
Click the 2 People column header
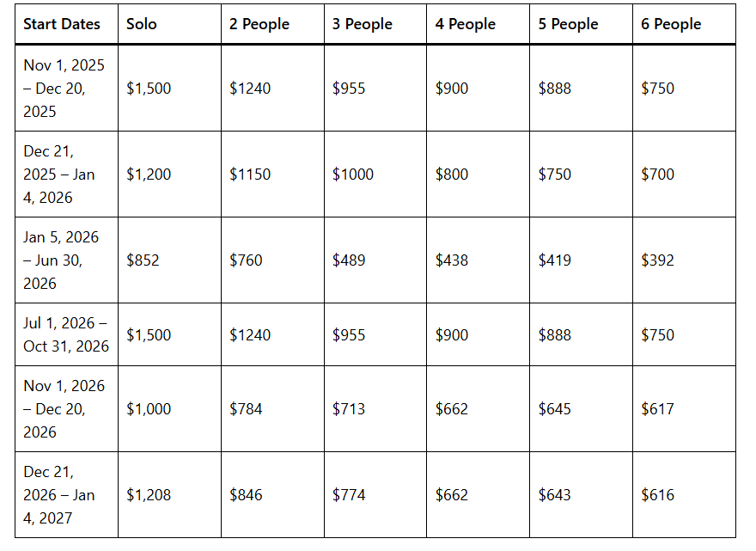tap(259, 24)
